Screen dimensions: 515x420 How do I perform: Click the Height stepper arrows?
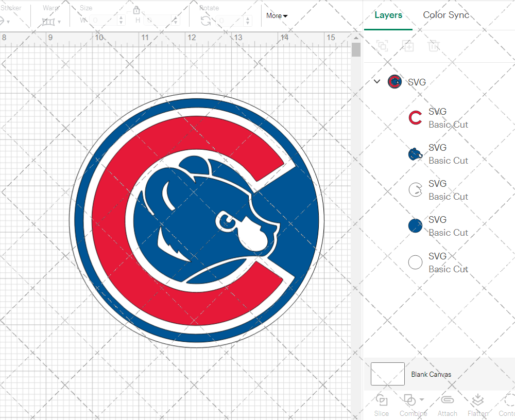(176, 21)
